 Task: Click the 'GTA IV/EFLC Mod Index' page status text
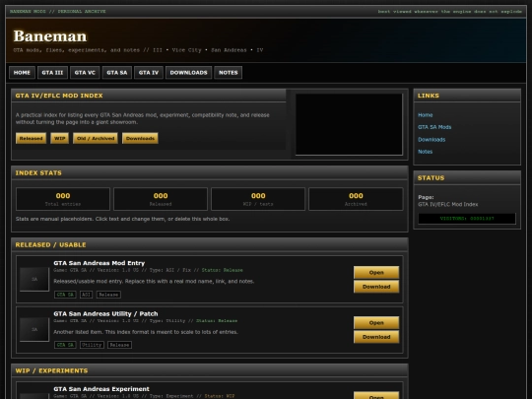448,204
